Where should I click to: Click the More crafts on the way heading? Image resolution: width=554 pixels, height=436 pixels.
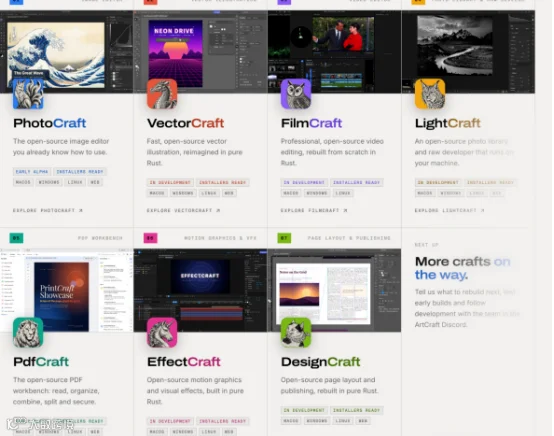point(462,268)
